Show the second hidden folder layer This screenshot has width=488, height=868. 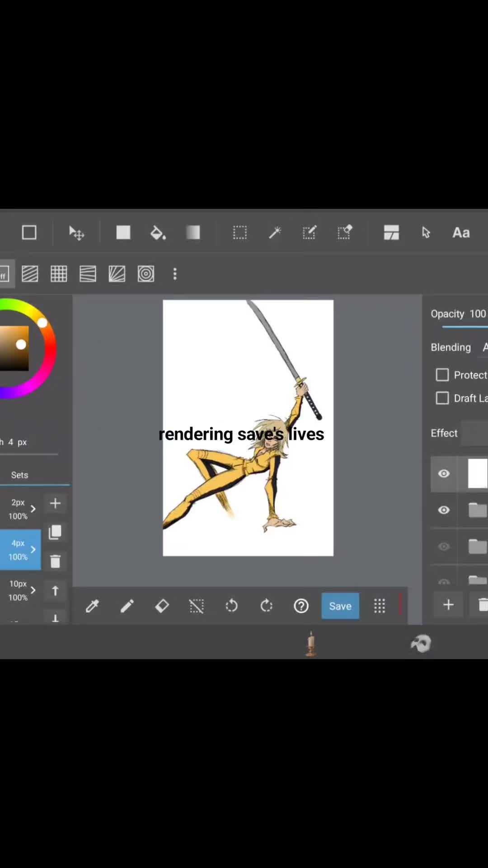[444, 547]
